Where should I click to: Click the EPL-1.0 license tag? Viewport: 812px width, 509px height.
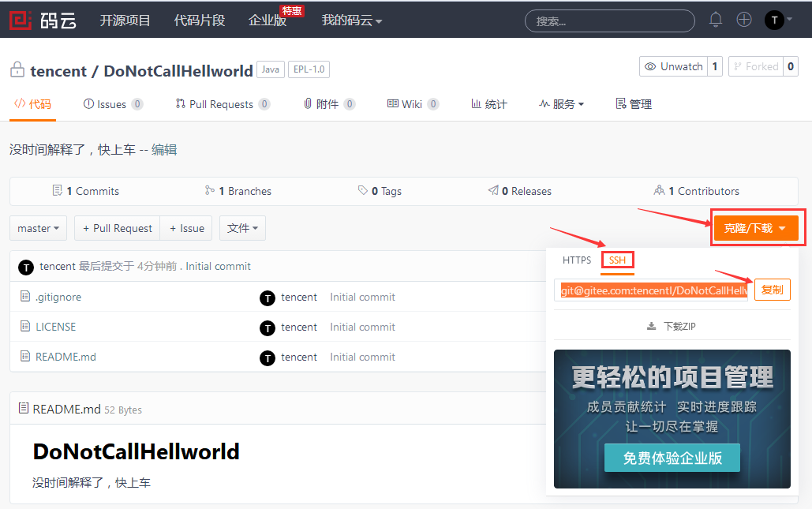click(309, 69)
